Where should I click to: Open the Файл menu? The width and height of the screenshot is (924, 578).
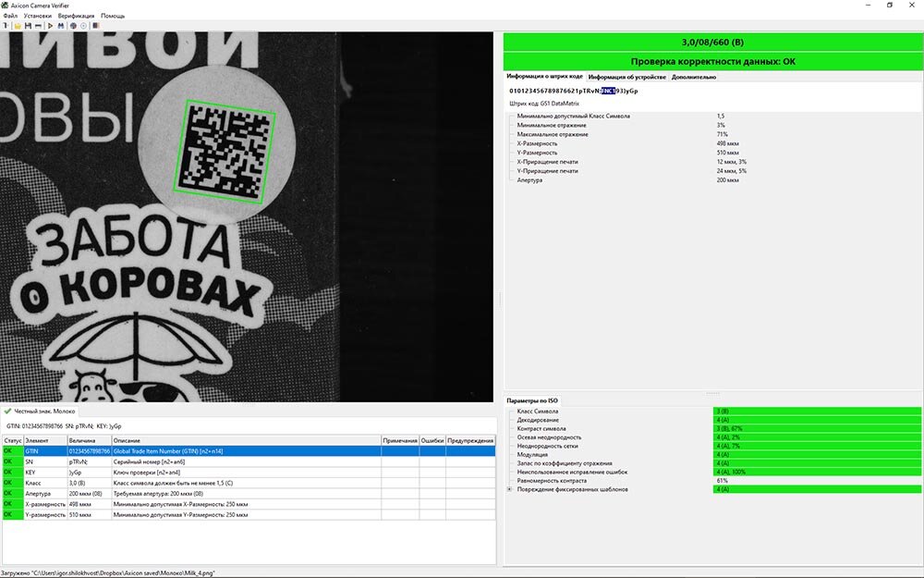(x=10, y=16)
